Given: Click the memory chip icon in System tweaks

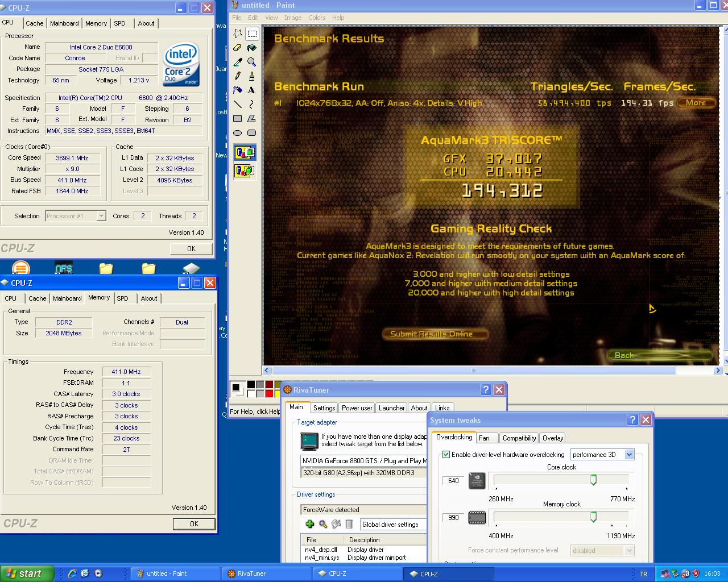Looking at the screenshot, I should 477,517.
